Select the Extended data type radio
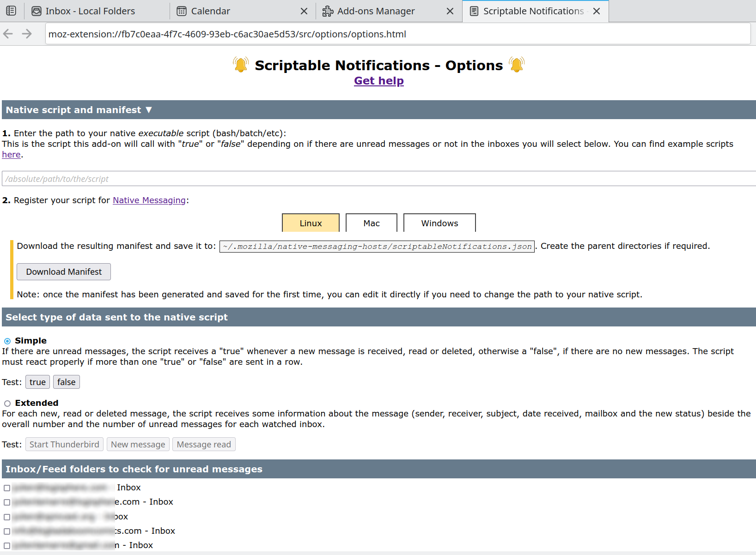 [7, 404]
